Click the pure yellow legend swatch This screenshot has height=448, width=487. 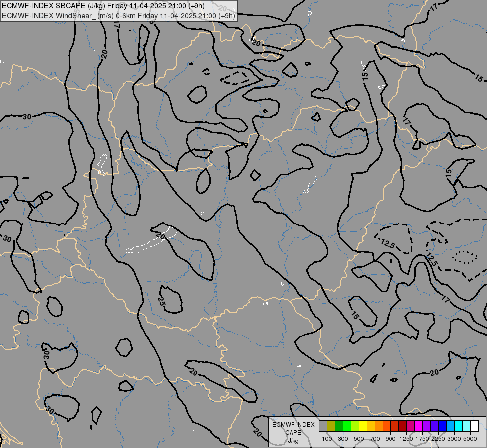[x=363, y=426]
